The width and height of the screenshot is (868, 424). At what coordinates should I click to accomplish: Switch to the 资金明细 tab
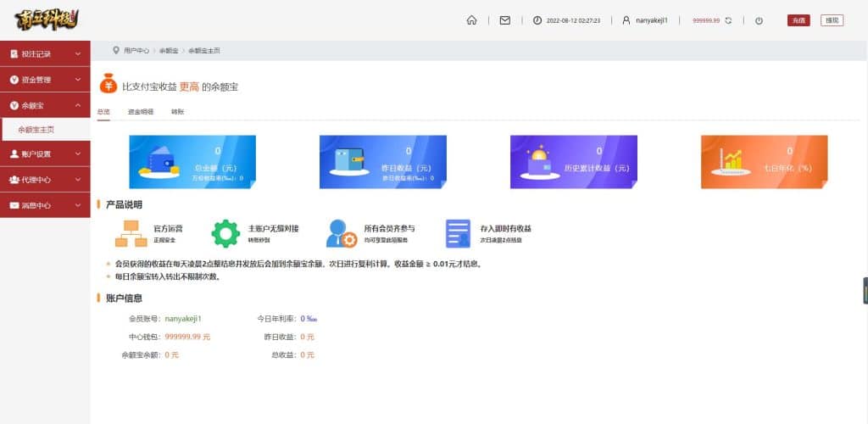tap(141, 112)
